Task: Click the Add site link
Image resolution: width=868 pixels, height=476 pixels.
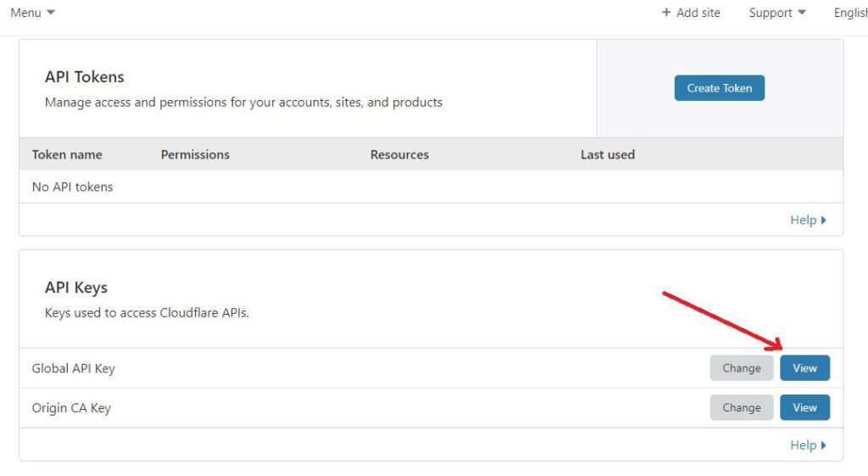Action: pos(691,13)
